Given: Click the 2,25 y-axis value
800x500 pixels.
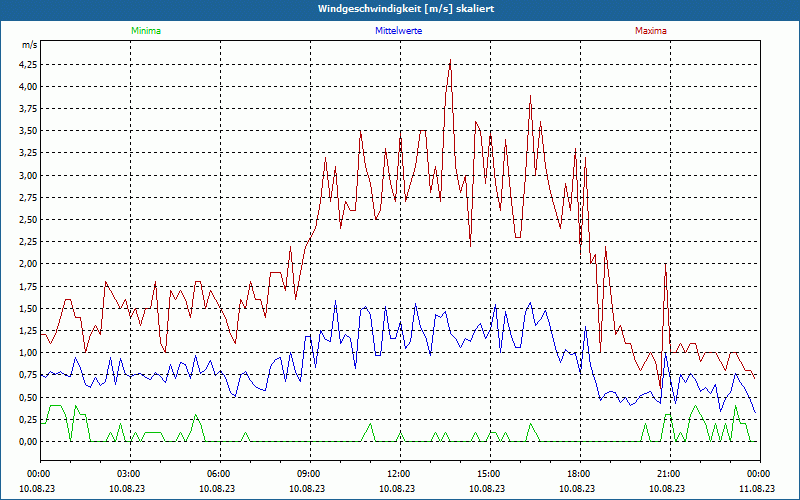Looking at the screenshot, I should (28, 242).
